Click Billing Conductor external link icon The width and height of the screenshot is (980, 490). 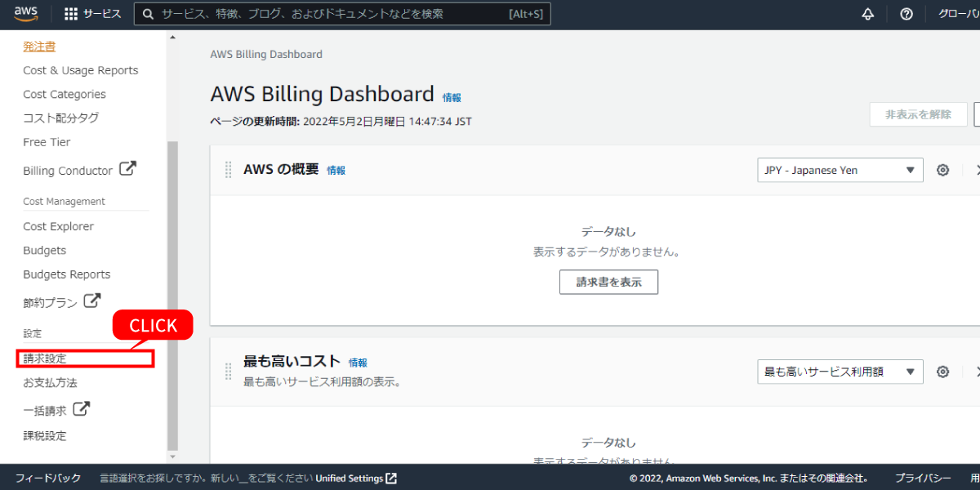point(127,169)
